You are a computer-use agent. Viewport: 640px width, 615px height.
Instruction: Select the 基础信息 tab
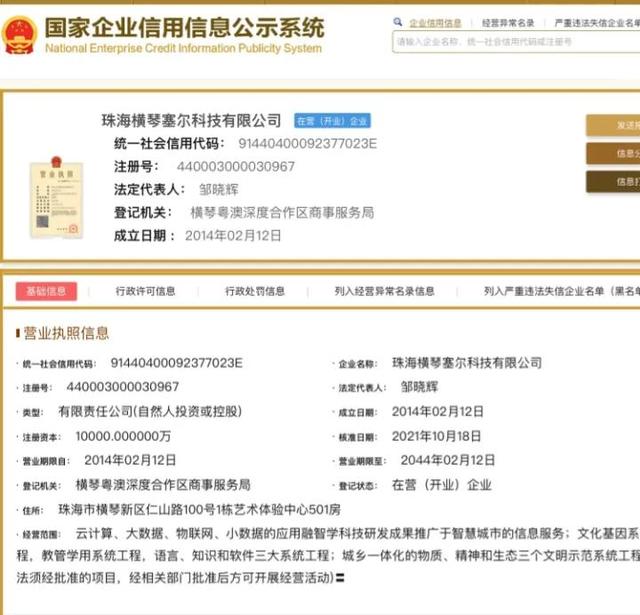click(x=46, y=291)
